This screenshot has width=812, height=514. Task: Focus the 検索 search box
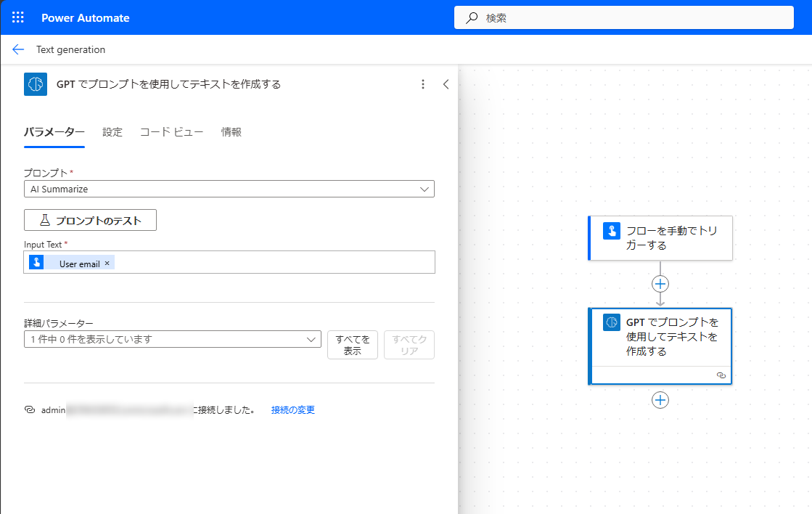pos(624,17)
